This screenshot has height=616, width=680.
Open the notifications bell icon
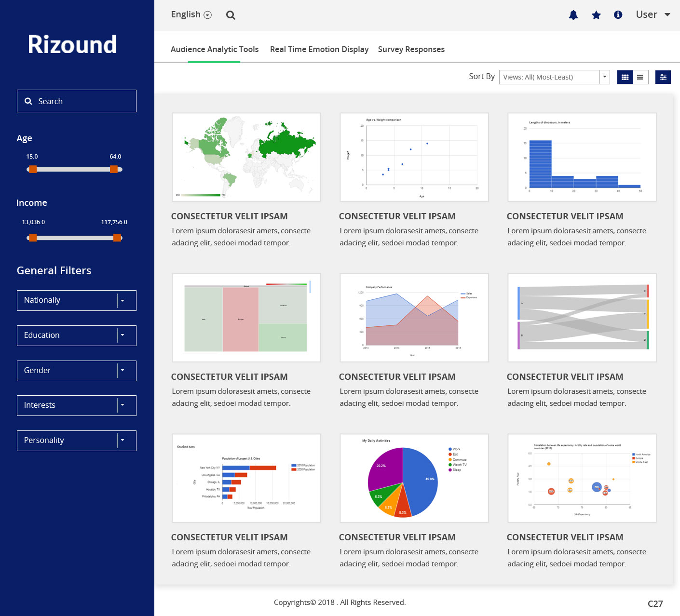tap(573, 15)
